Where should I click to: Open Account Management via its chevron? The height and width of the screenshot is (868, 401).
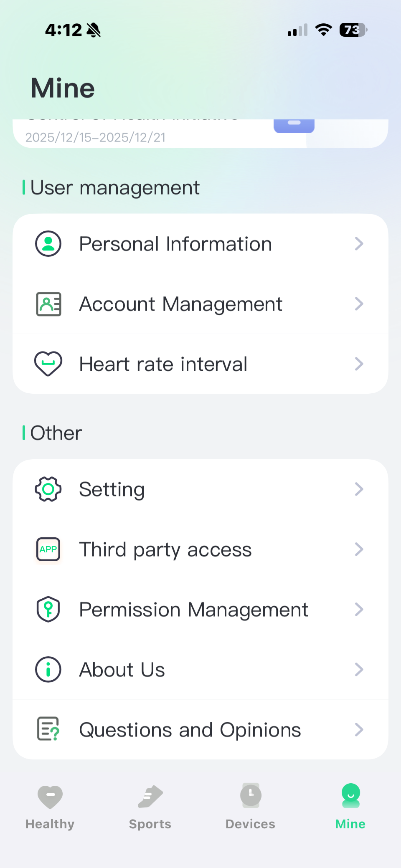[359, 304]
